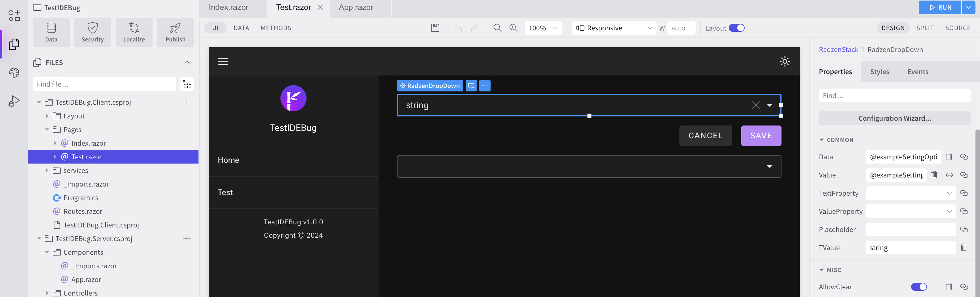Open the 100% zoom dropdown
The image size is (980, 297).
pyautogui.click(x=543, y=28)
